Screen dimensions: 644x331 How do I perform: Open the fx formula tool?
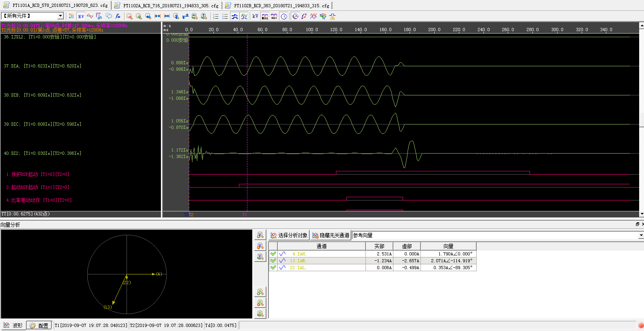118,16
